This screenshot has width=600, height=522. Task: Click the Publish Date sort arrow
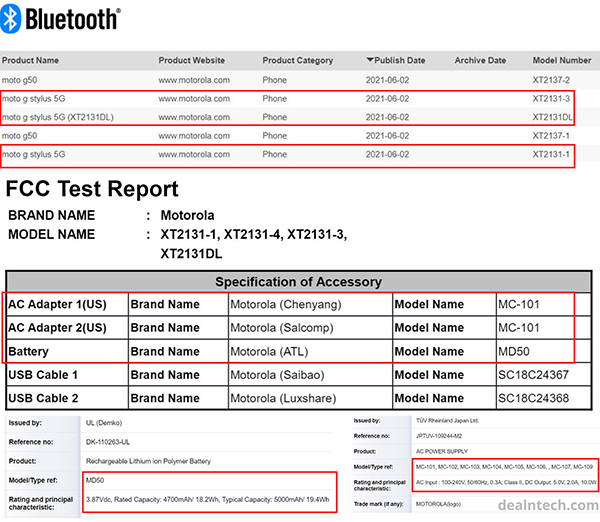(x=371, y=60)
